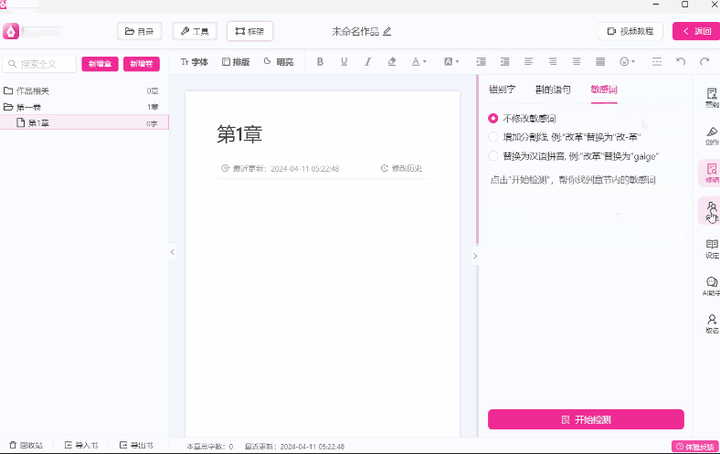
Task: Toggle bold formatting
Action: pyautogui.click(x=320, y=62)
